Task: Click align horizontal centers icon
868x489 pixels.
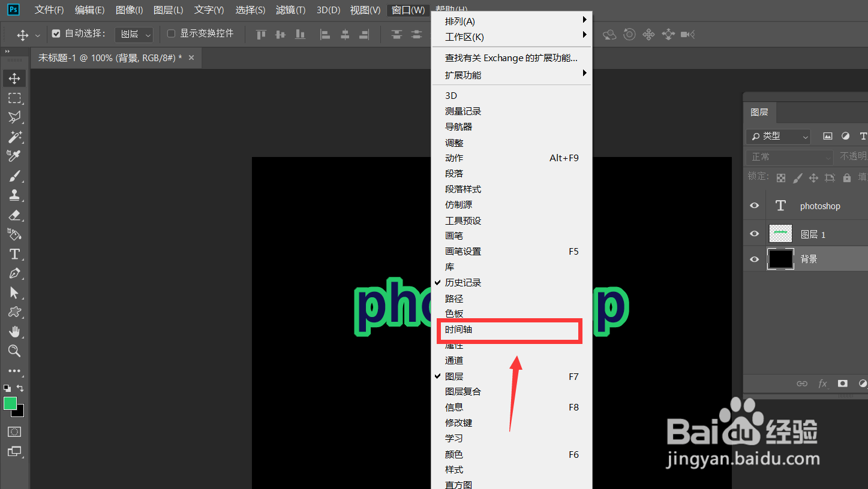Action: click(x=344, y=35)
